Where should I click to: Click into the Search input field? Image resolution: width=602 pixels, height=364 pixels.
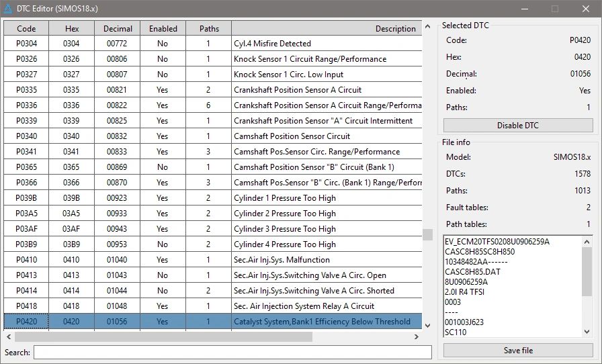point(232,352)
